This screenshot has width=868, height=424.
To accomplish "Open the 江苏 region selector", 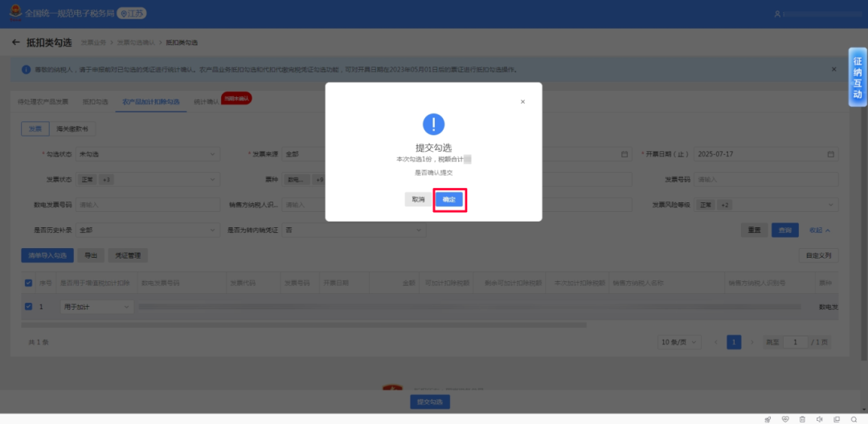I will [x=132, y=14].
